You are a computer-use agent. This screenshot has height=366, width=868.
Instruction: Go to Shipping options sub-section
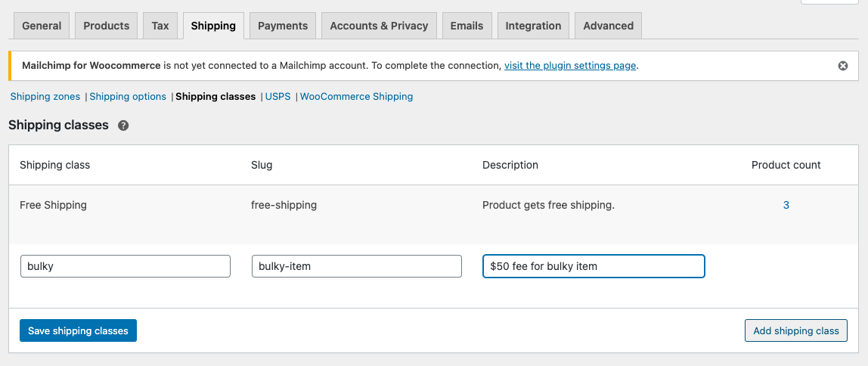128,96
